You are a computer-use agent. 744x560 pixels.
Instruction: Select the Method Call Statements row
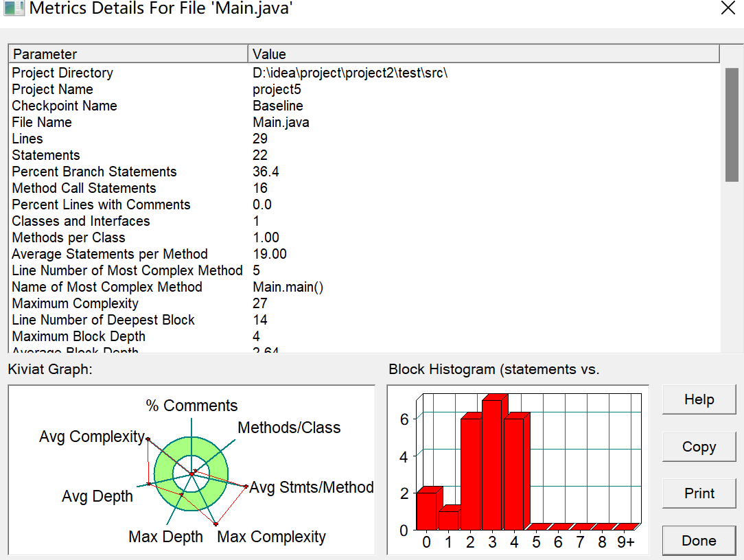point(364,189)
